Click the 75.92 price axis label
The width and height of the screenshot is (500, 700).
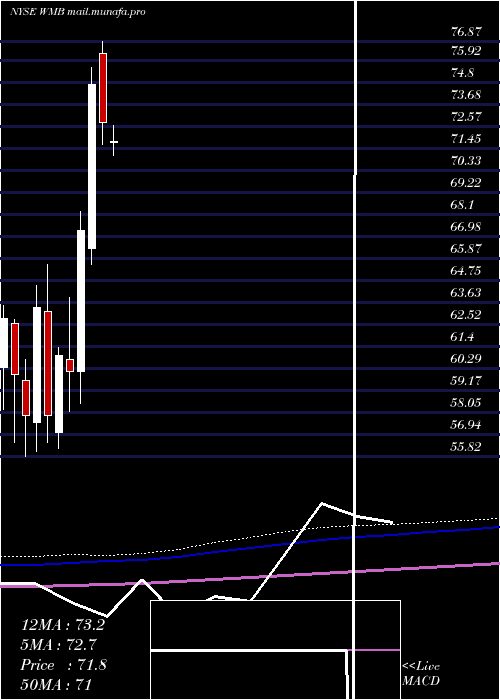coord(466,51)
